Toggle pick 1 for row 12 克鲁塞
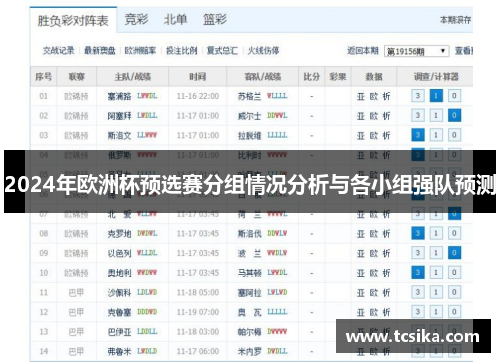This screenshot has height=362, width=500. tap(436, 312)
